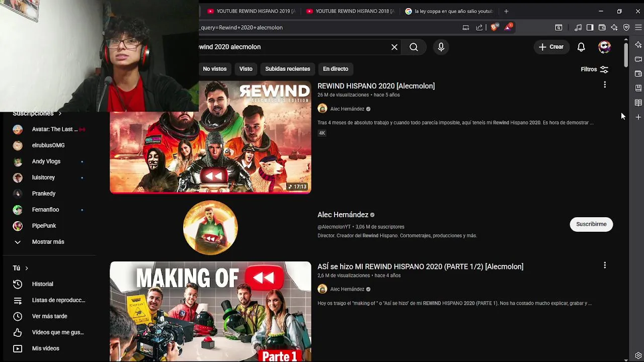This screenshot has width=644, height=362.
Task: Click the YouTube search magnifier button
Action: (x=414, y=47)
